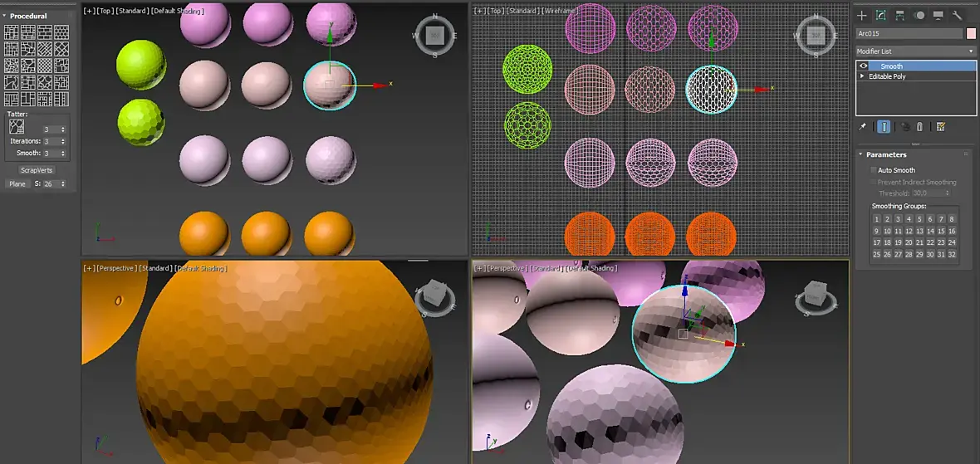This screenshot has height=464, width=980.
Task: Open [+] menu of the Wireframe viewport
Action: coord(478,11)
